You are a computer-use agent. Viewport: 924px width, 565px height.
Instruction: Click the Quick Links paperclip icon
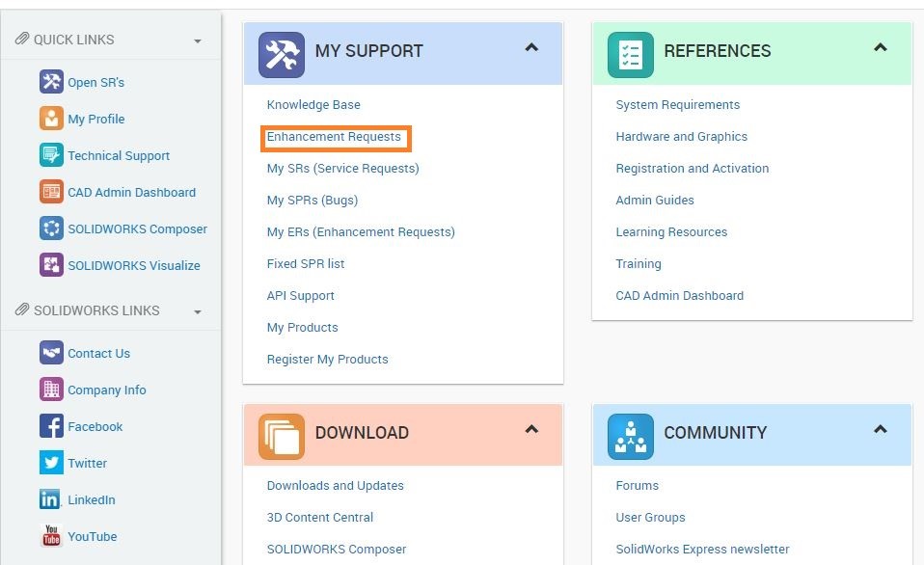pos(22,39)
